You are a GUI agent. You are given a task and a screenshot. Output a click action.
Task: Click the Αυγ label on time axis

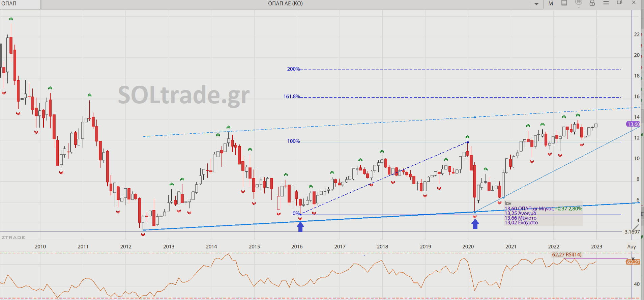(x=632, y=247)
